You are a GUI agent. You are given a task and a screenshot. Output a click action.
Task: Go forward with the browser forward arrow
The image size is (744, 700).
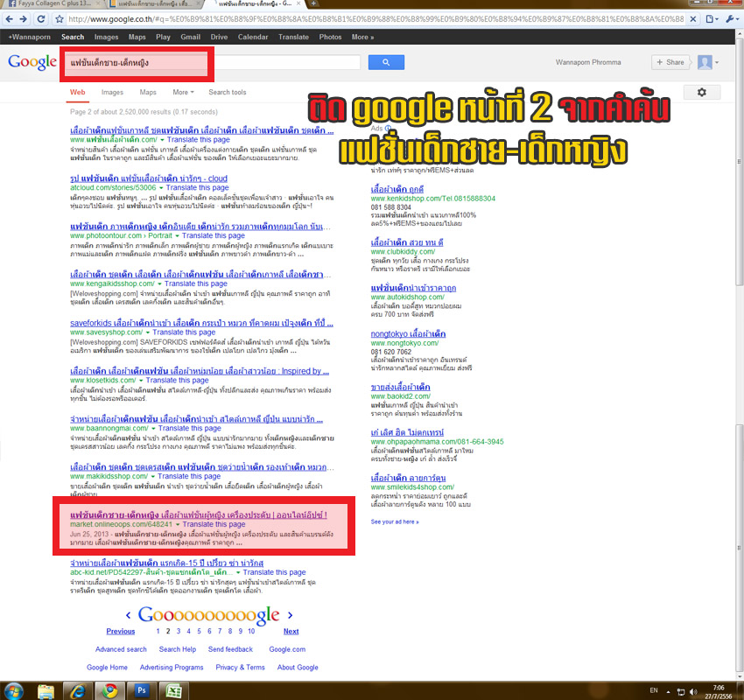coord(24,19)
